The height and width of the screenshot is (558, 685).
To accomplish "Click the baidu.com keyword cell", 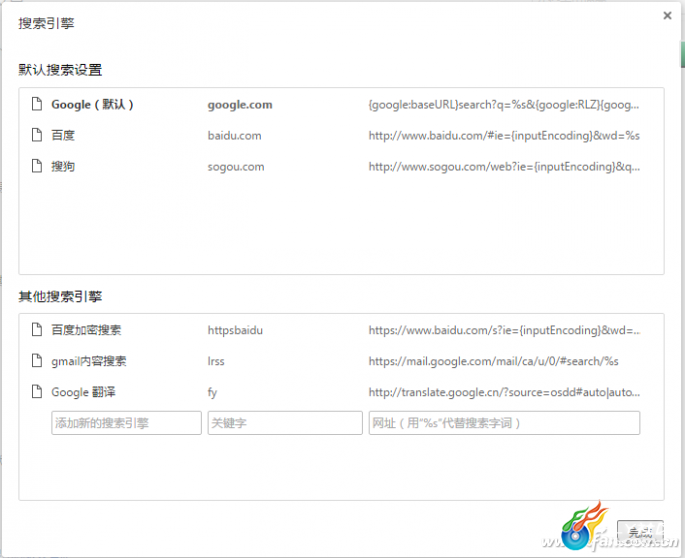I will [235, 136].
